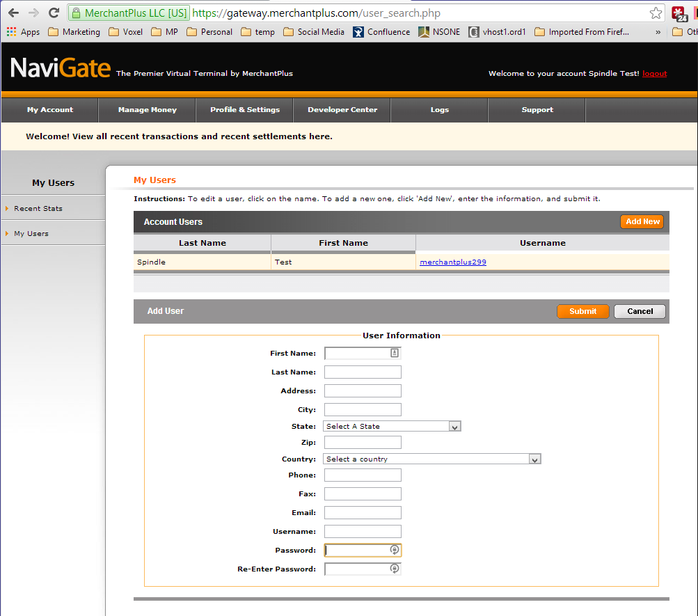This screenshot has height=616, width=698.
Task: Expand the Select a country dropdown
Action: coord(431,459)
